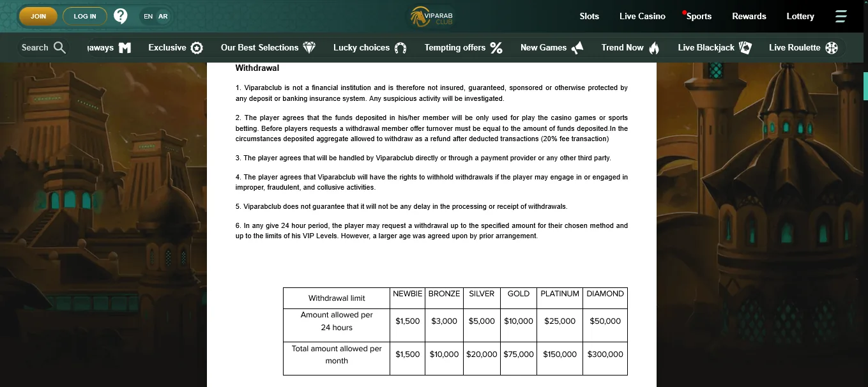Select the Lucky choices category
The image size is (868, 387).
(x=370, y=48)
